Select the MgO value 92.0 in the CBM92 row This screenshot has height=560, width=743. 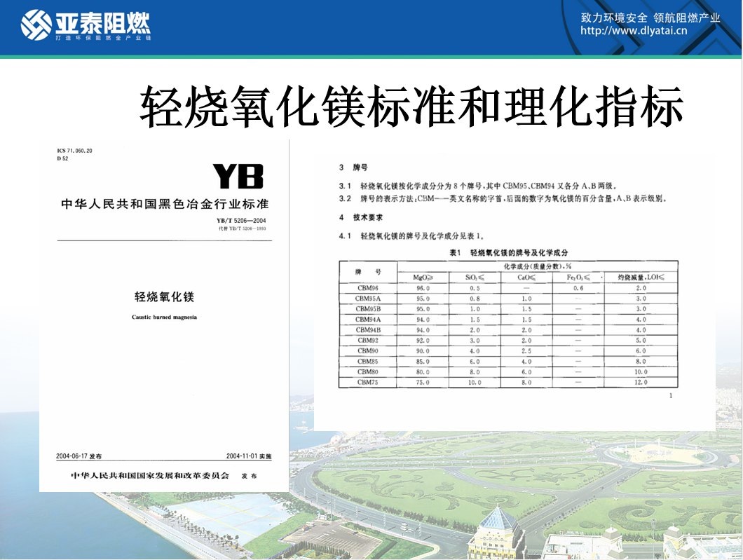pos(423,340)
